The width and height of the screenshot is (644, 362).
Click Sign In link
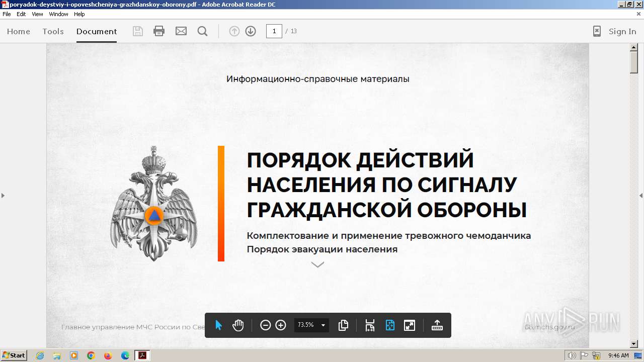point(622,31)
